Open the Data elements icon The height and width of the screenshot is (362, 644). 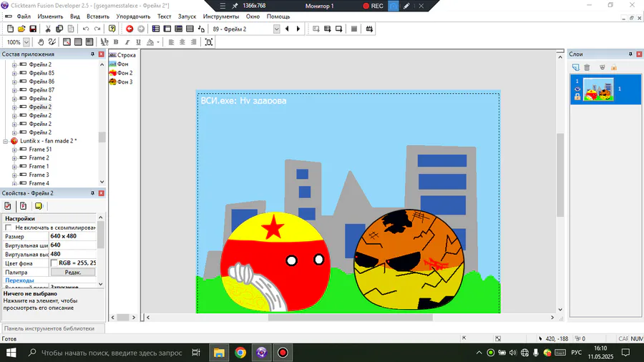click(x=201, y=29)
